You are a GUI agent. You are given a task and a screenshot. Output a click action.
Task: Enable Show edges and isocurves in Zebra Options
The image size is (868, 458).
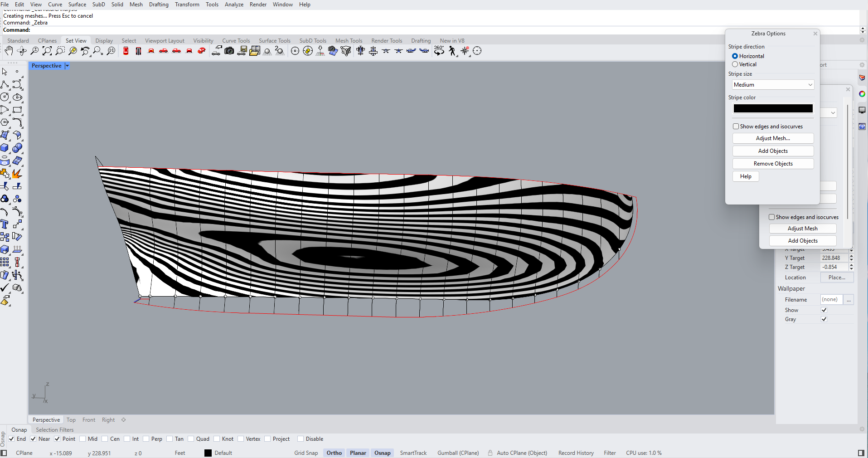click(736, 127)
